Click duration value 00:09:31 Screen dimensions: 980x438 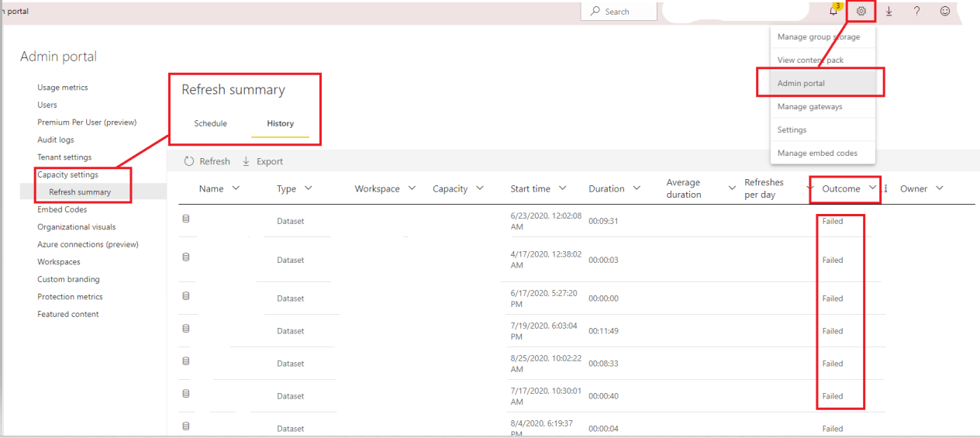click(603, 221)
